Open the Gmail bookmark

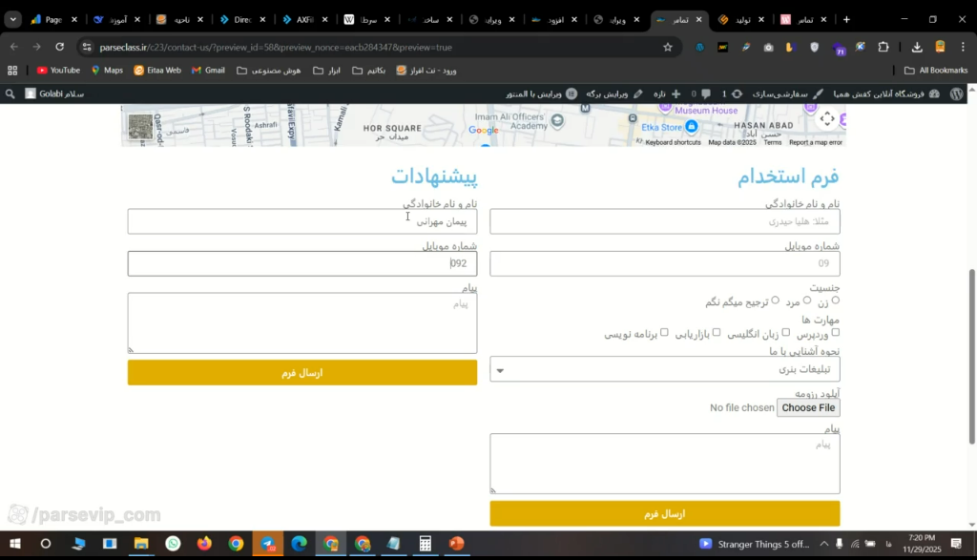[208, 71]
